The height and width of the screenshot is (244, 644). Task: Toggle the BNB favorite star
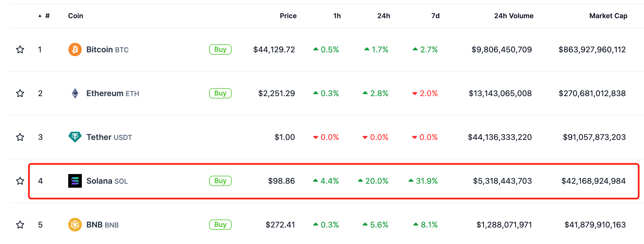click(20, 225)
